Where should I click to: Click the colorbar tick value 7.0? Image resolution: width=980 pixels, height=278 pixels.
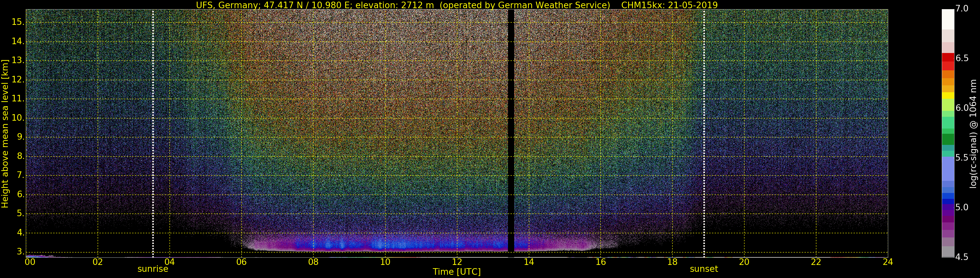962,9
